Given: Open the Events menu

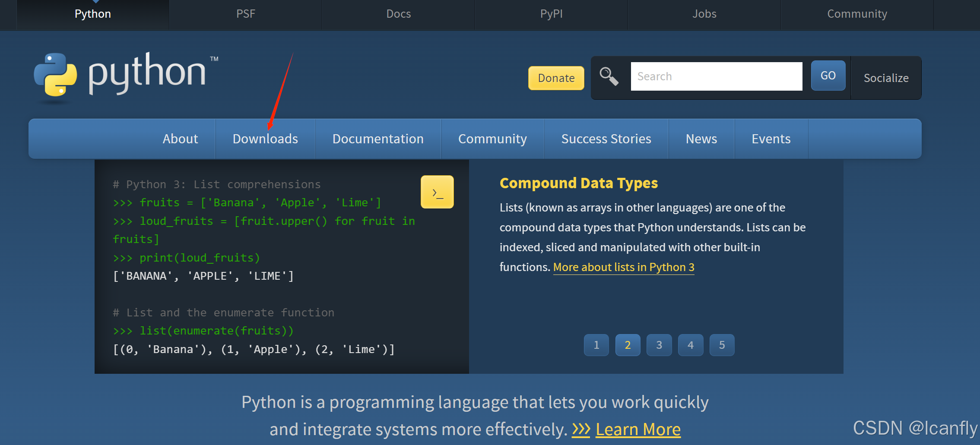Looking at the screenshot, I should point(771,139).
